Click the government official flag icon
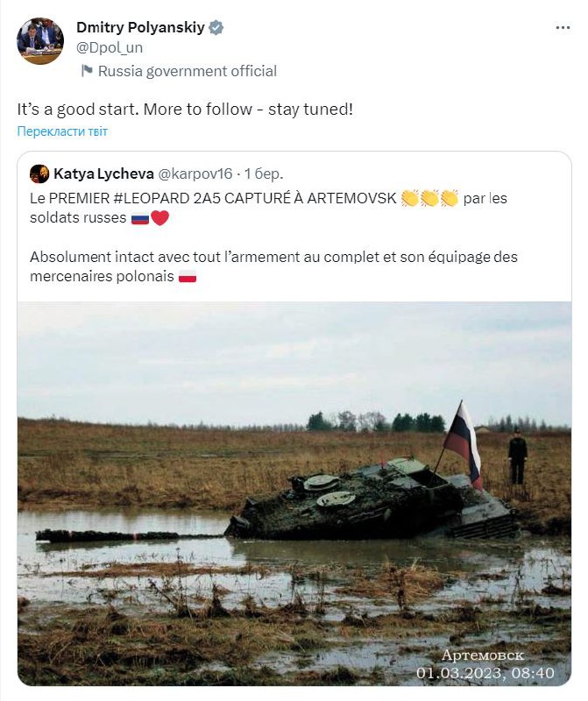 pyautogui.click(x=87, y=71)
